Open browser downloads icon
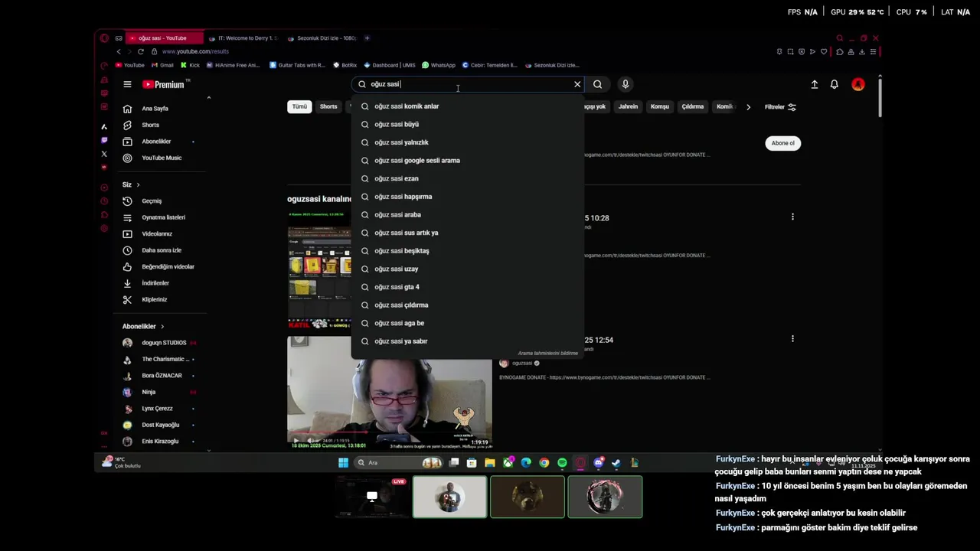This screenshot has height=551, width=980. click(862, 51)
